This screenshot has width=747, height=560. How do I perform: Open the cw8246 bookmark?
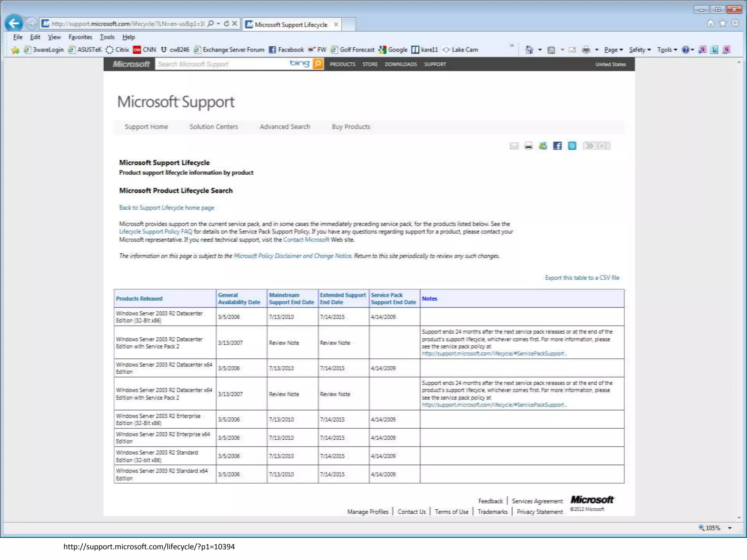[175, 50]
